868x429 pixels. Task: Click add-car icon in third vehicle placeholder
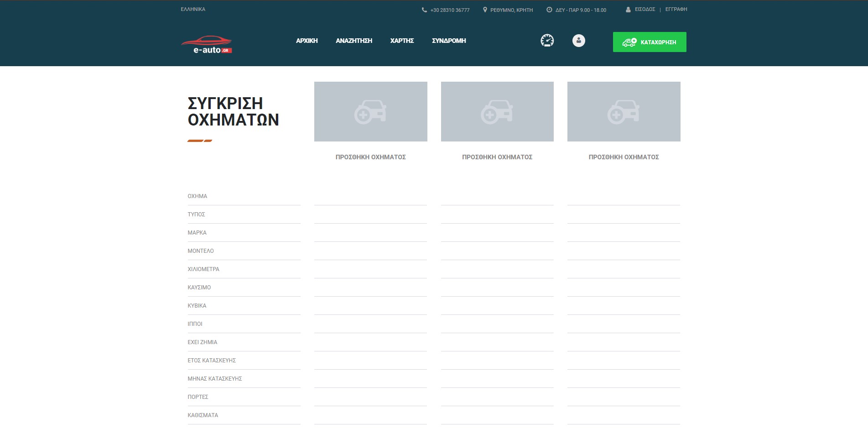pyautogui.click(x=624, y=111)
